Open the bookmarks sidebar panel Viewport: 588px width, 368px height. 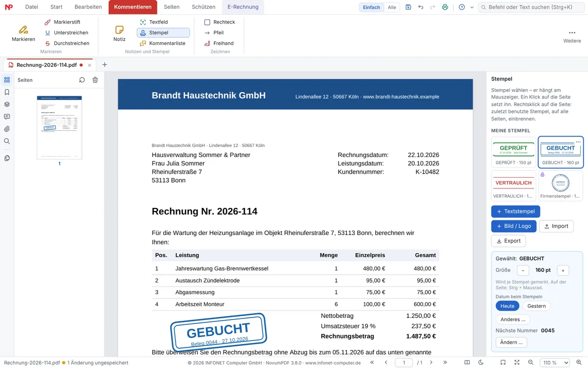pyautogui.click(x=7, y=92)
